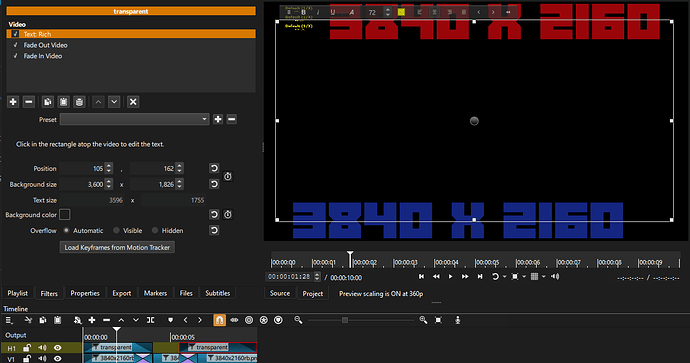Append to timeline with plus icon
The image size is (690, 363).
[x=92, y=320]
